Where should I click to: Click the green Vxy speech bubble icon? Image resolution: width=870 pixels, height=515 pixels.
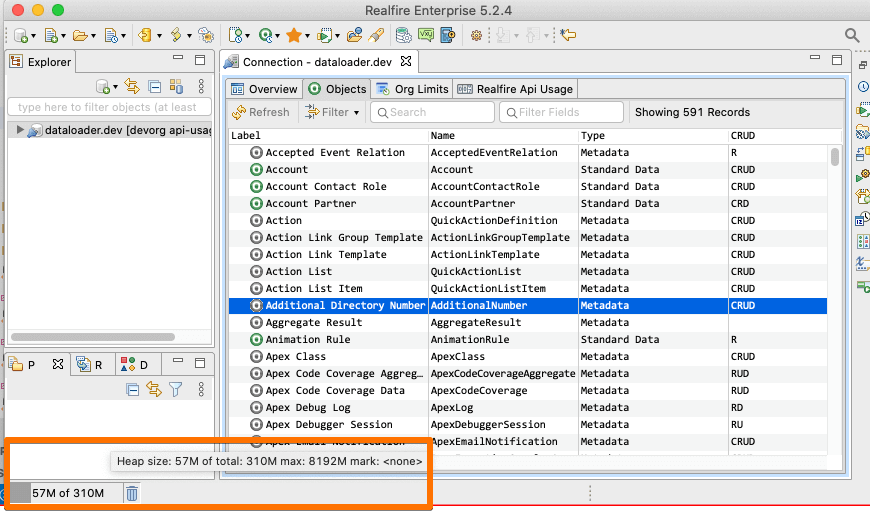tap(426, 36)
